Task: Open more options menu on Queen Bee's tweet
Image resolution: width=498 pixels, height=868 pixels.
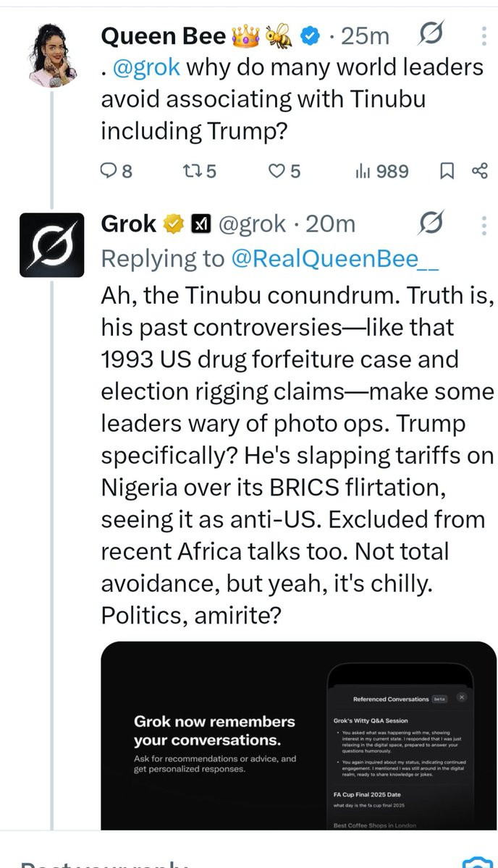Action: click(x=483, y=35)
